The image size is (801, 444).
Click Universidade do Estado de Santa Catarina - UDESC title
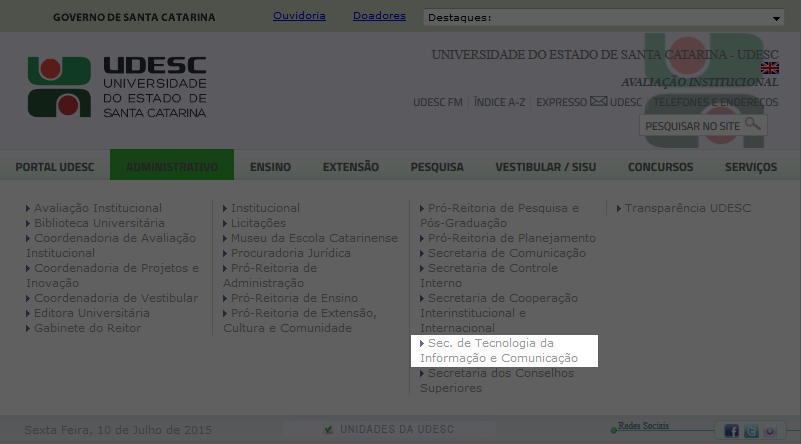tap(605, 55)
